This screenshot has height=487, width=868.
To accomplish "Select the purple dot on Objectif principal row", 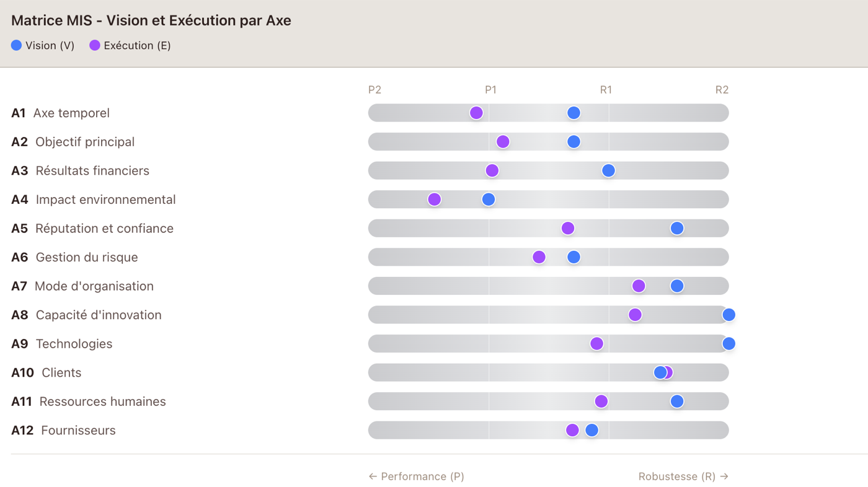I will [503, 142].
